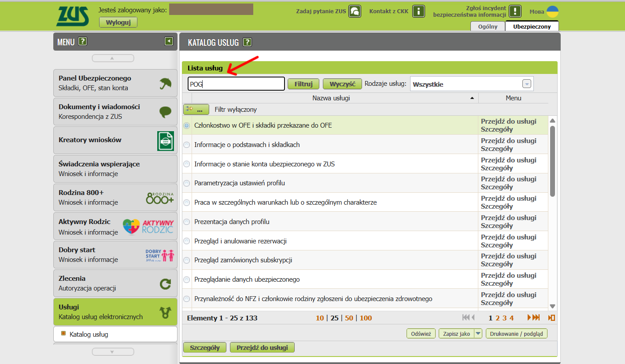
Task: Click the security incident exclamation icon
Action: tap(515, 11)
